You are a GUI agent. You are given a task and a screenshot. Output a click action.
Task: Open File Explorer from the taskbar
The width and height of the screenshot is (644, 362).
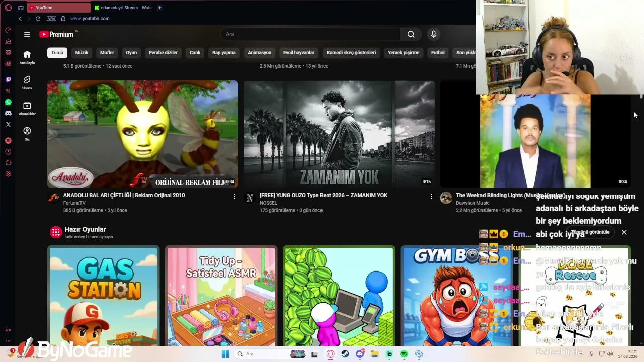coord(374,354)
